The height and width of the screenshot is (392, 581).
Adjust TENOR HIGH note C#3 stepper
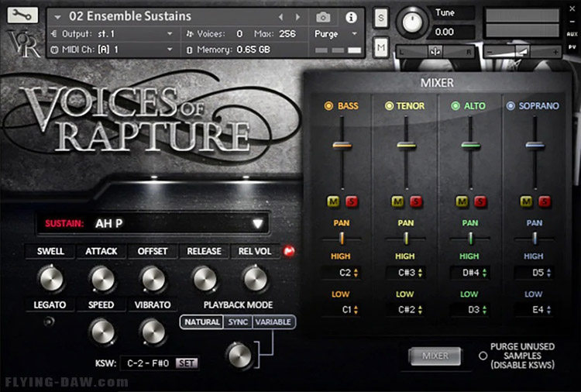pos(420,273)
